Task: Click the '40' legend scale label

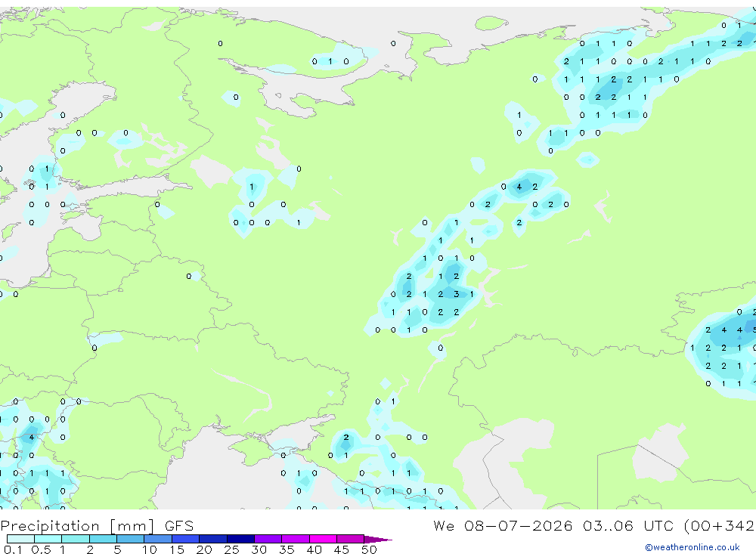Action: click(x=314, y=549)
